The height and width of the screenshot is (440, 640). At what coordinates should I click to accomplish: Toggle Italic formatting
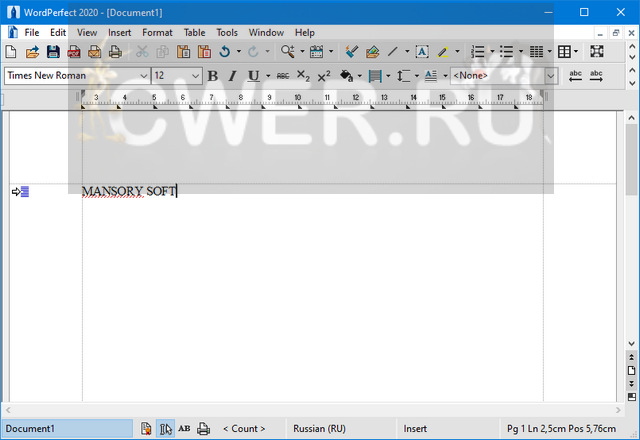232,76
